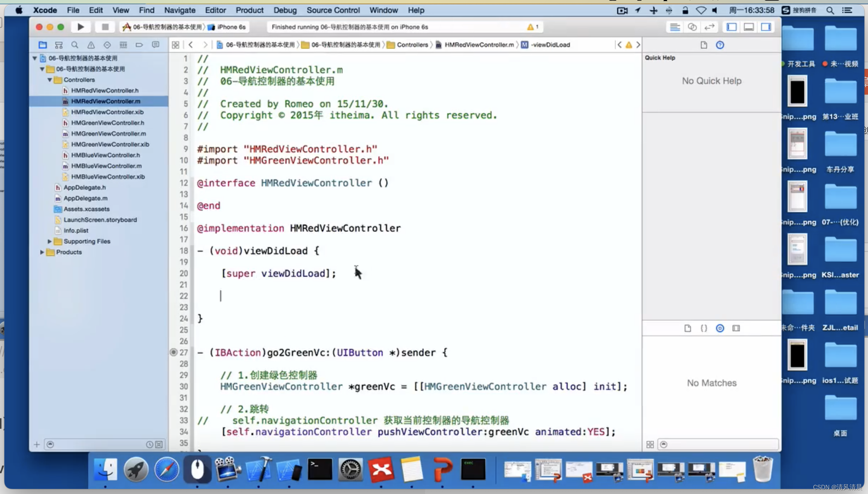Open LaunchScreen.storyboard
Viewport: 868px width, 494px height.
pos(100,219)
